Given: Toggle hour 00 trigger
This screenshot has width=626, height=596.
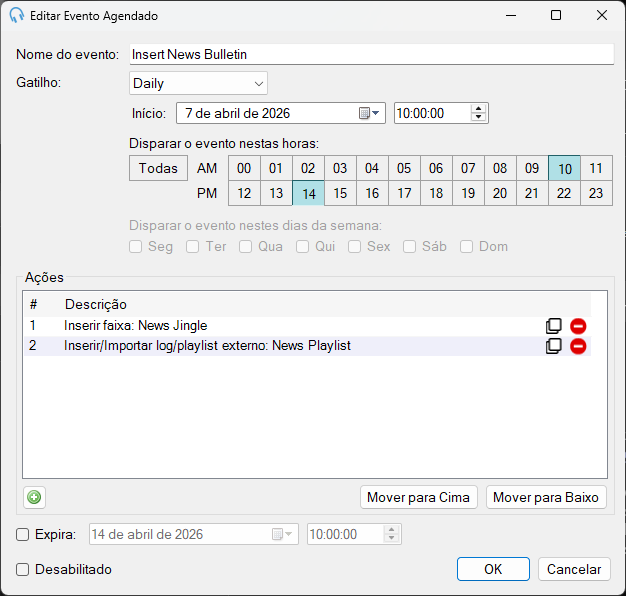Looking at the screenshot, I should point(244,168).
